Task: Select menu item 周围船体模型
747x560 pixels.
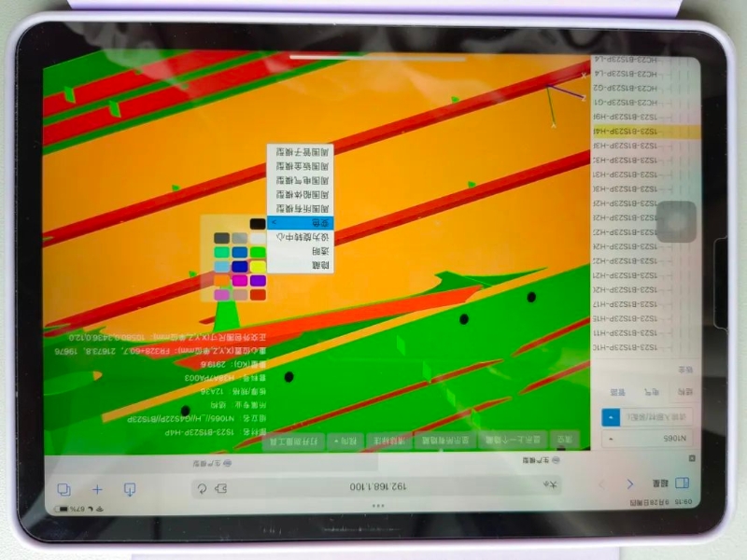Action: (x=300, y=195)
